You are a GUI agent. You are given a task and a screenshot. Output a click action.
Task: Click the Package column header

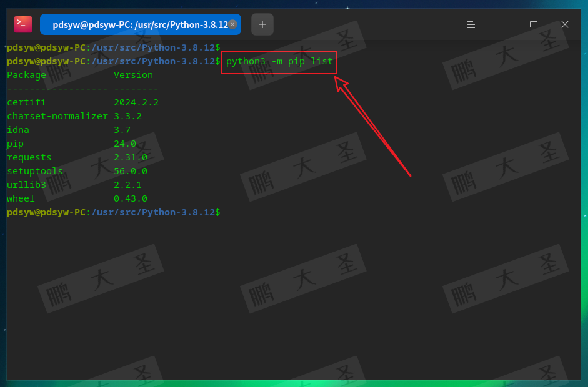[26, 75]
